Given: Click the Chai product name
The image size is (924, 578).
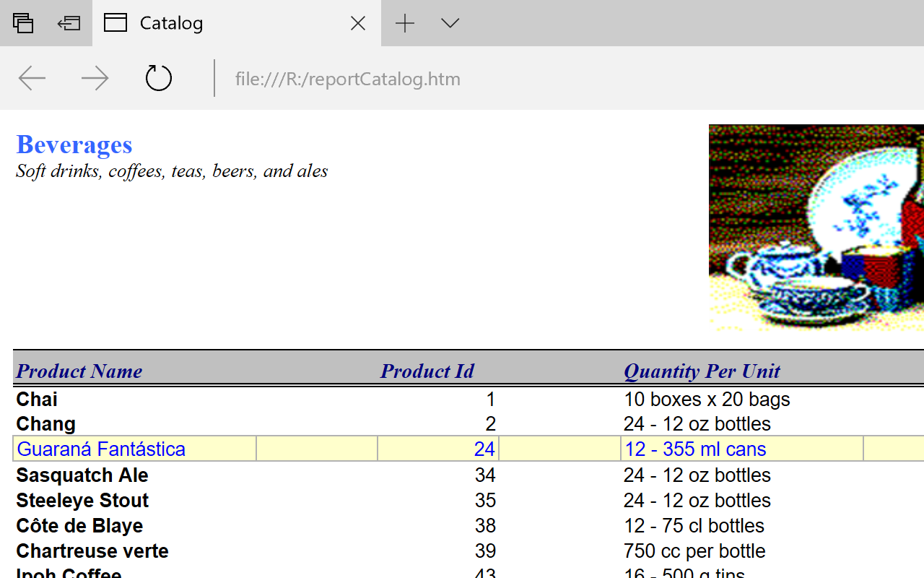Looking at the screenshot, I should (37, 400).
